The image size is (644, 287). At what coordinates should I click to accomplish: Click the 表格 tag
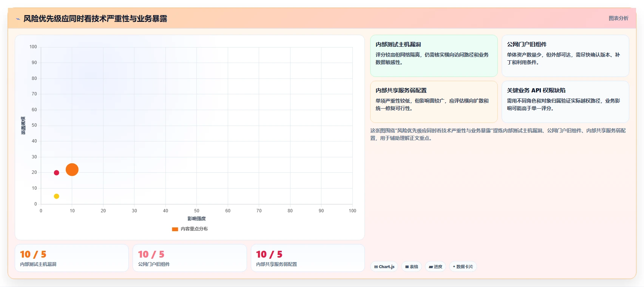tap(412, 267)
